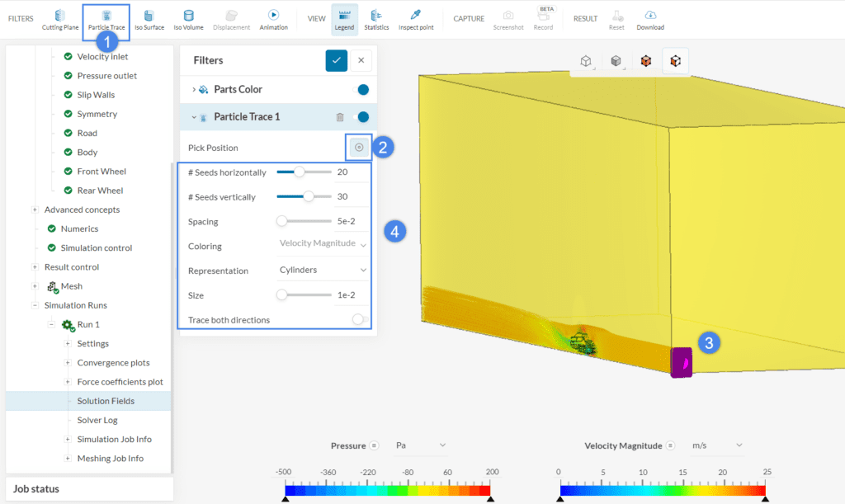Download the results
Image resolution: width=845 pixels, height=504 pixels.
click(650, 20)
